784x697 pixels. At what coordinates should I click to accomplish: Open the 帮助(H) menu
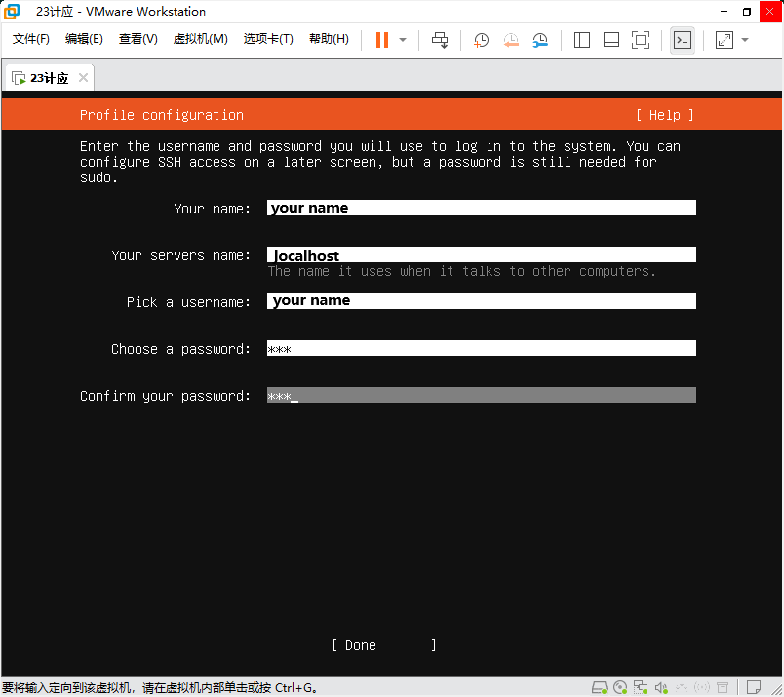pos(329,39)
